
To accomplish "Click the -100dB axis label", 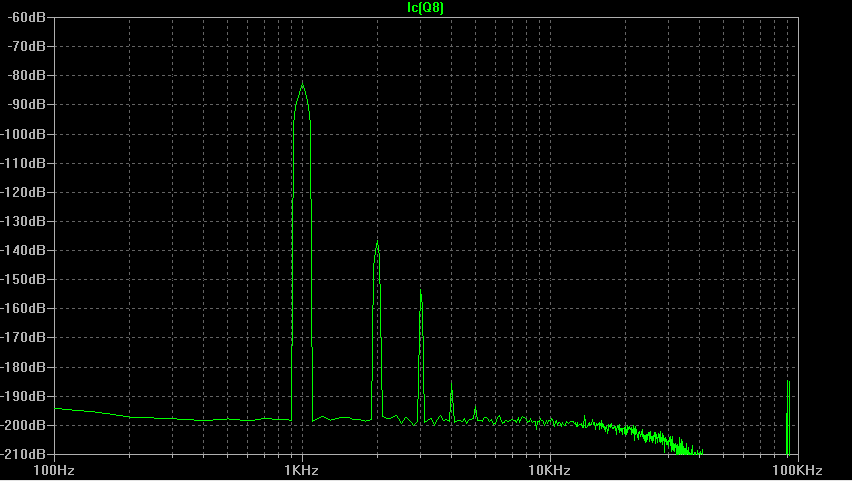I will tap(23, 134).
